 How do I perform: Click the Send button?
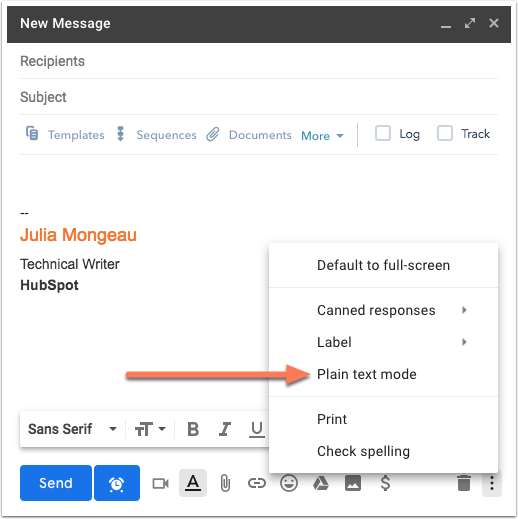coord(56,483)
